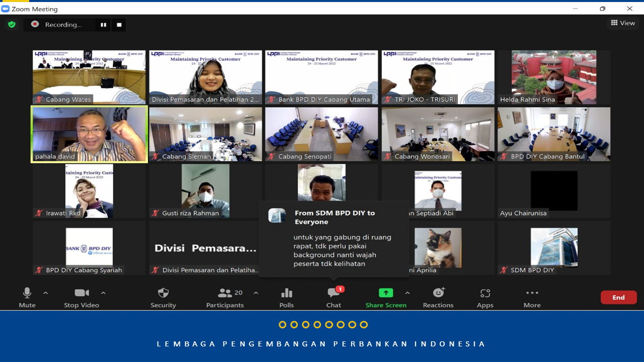Click muted mic icon on Gusti riza Rahman
This screenshot has width=644, height=362.
click(x=155, y=213)
